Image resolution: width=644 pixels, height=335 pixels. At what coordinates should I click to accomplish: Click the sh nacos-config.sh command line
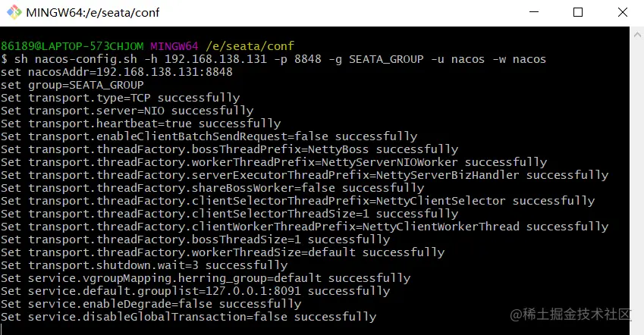coord(274,59)
